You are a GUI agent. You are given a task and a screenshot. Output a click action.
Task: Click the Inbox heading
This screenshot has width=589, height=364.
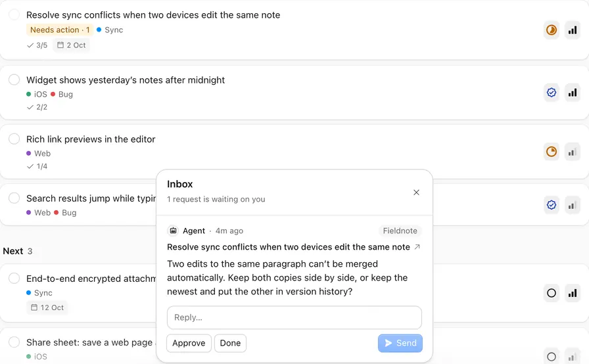pos(180,184)
